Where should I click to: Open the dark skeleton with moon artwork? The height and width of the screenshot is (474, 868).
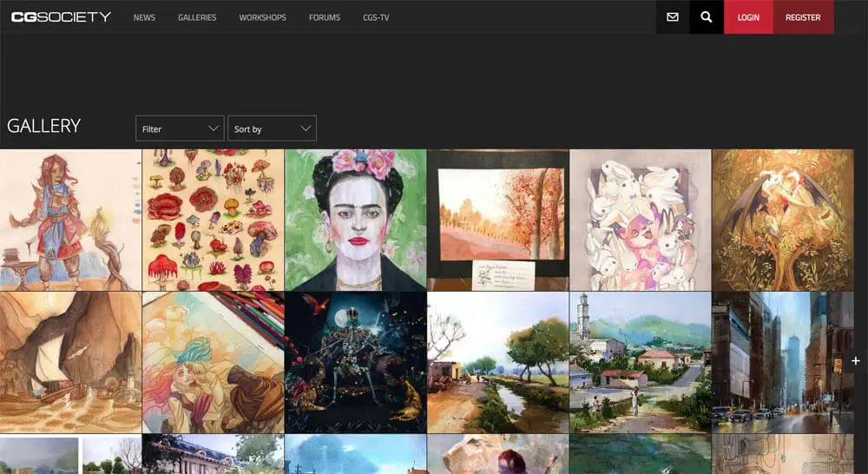pyautogui.click(x=355, y=362)
